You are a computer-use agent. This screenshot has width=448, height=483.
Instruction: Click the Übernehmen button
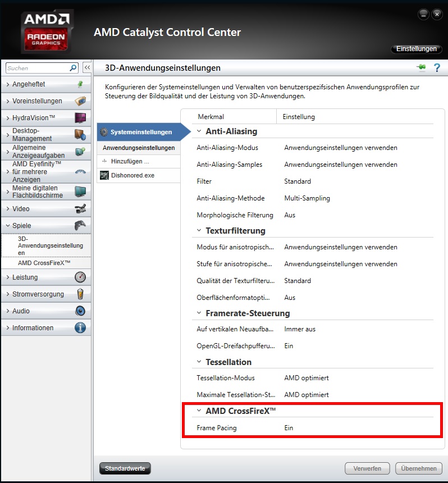coord(418,468)
